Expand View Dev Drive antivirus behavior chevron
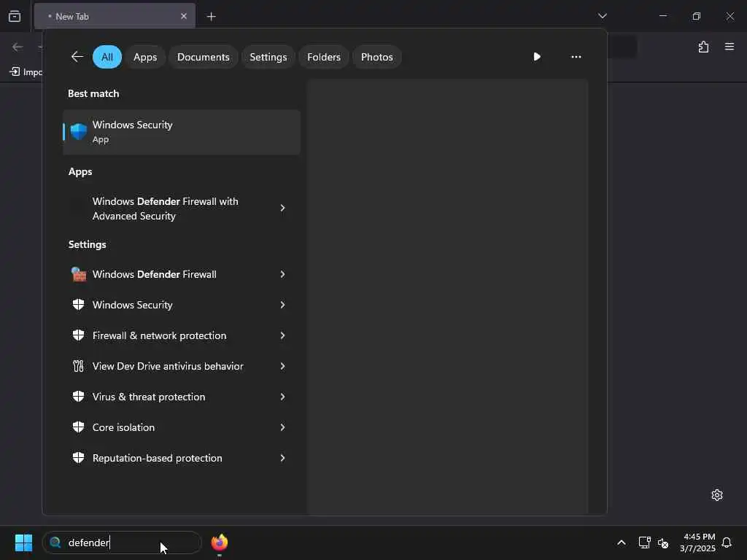This screenshot has height=560, width=747. [282, 366]
